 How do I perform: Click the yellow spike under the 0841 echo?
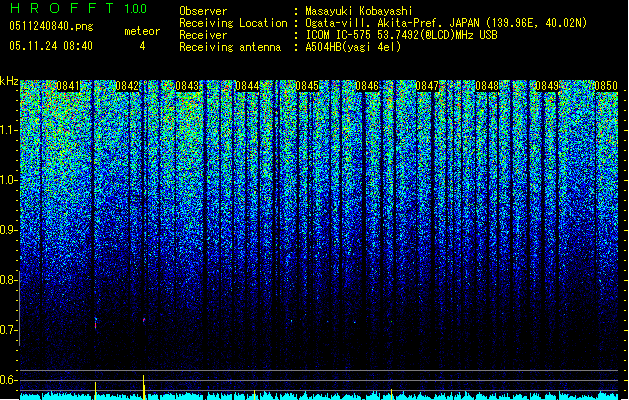click(95, 391)
